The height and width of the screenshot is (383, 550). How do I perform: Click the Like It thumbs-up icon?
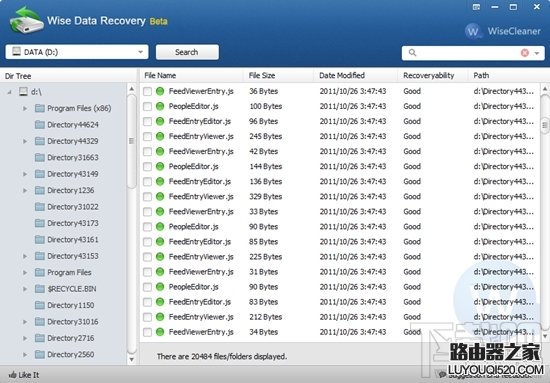(13, 375)
